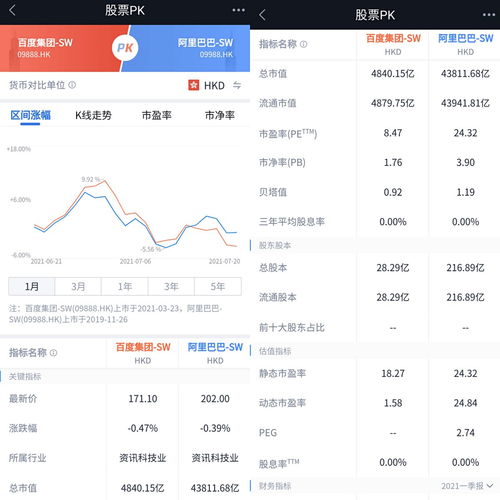Switch to the K线走势 tab
The image size is (500, 500).
93,115
